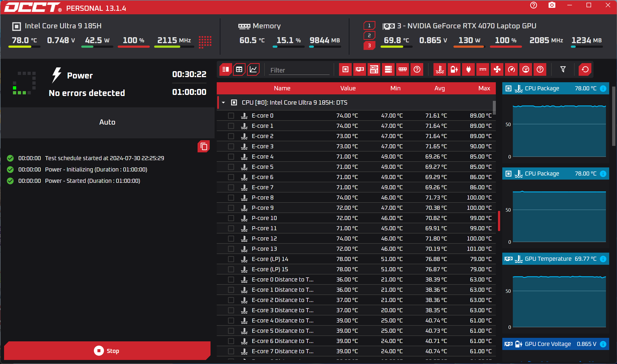Toggle GPU sensor filter icon
This screenshot has width=617, height=364.
[360, 70]
